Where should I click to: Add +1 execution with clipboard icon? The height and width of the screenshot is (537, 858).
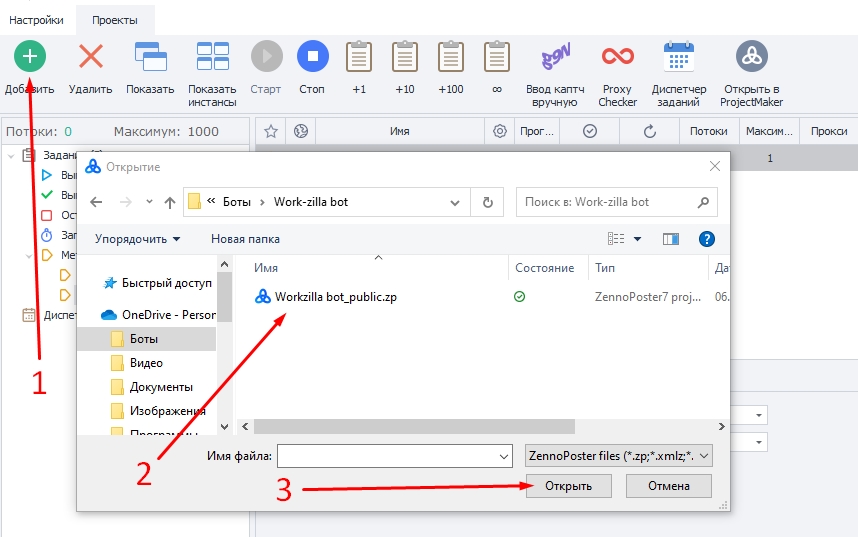point(359,56)
